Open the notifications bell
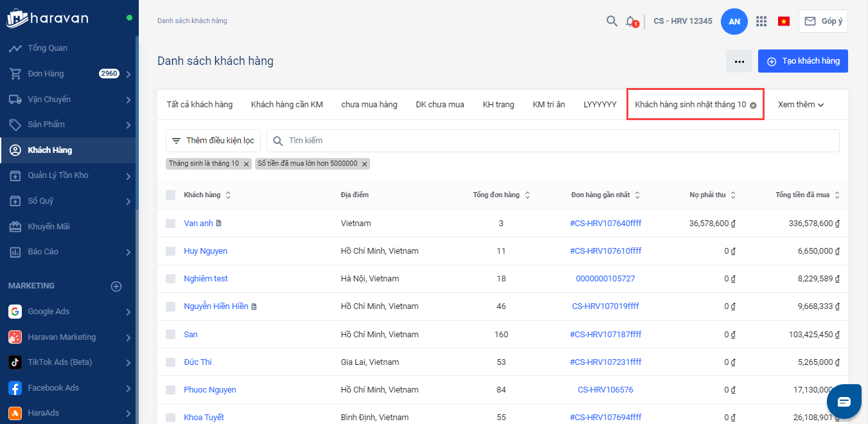The height and width of the screenshot is (424, 868). pos(630,21)
